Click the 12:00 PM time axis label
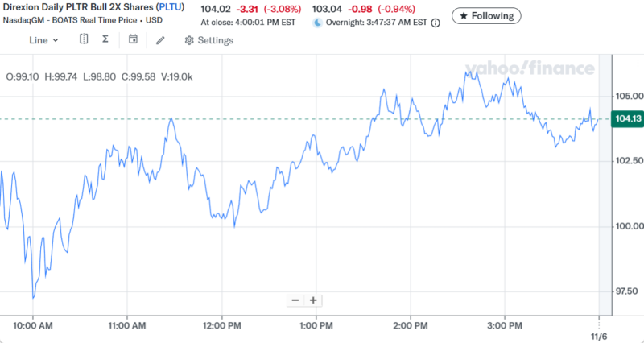 [x=221, y=326]
